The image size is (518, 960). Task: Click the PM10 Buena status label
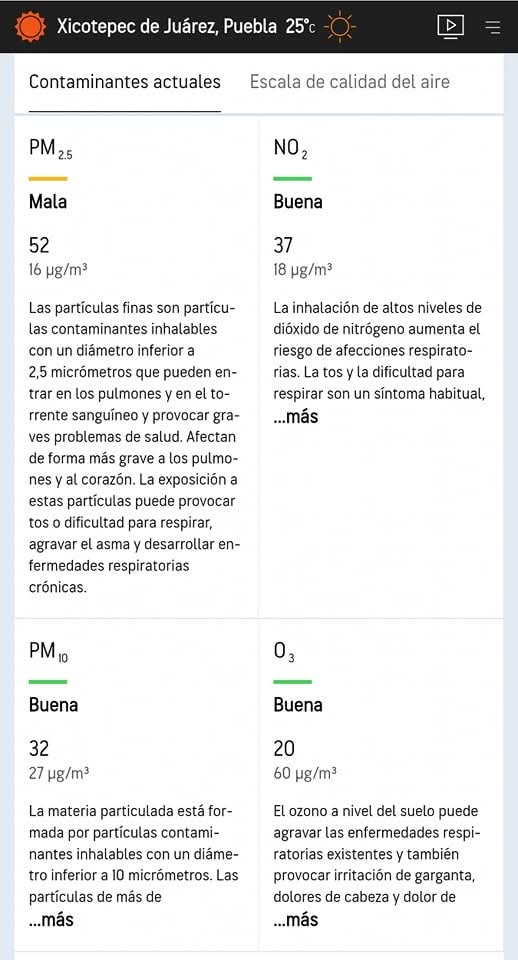[53, 705]
